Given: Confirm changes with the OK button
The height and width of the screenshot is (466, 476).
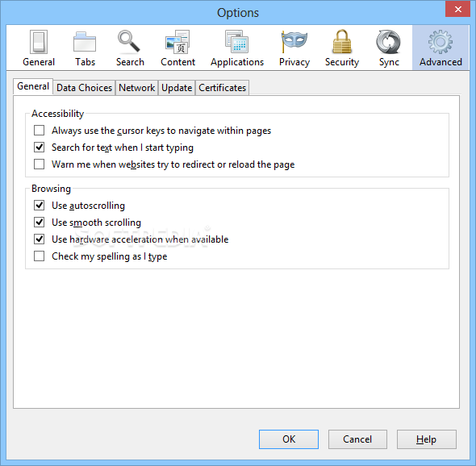Looking at the screenshot, I should [x=289, y=439].
